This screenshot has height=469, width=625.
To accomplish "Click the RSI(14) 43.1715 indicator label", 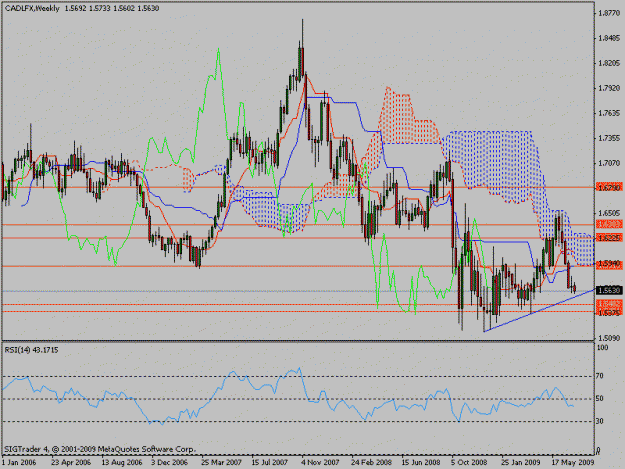I will coord(31,350).
